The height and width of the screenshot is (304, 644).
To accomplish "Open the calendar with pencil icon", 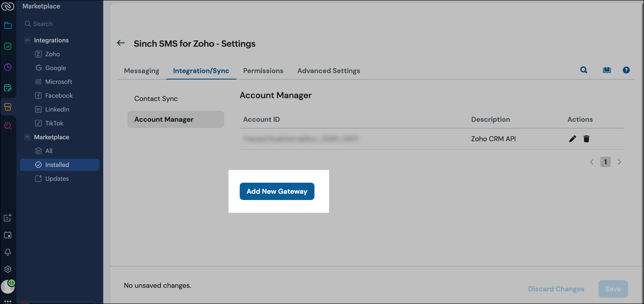I will pos(8,88).
